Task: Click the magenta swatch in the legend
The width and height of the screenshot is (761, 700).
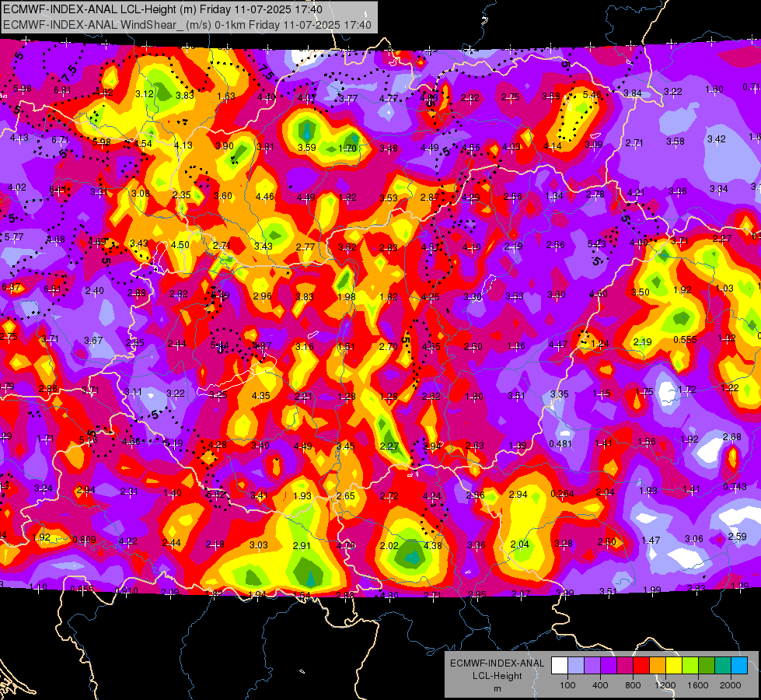Action: (x=625, y=666)
